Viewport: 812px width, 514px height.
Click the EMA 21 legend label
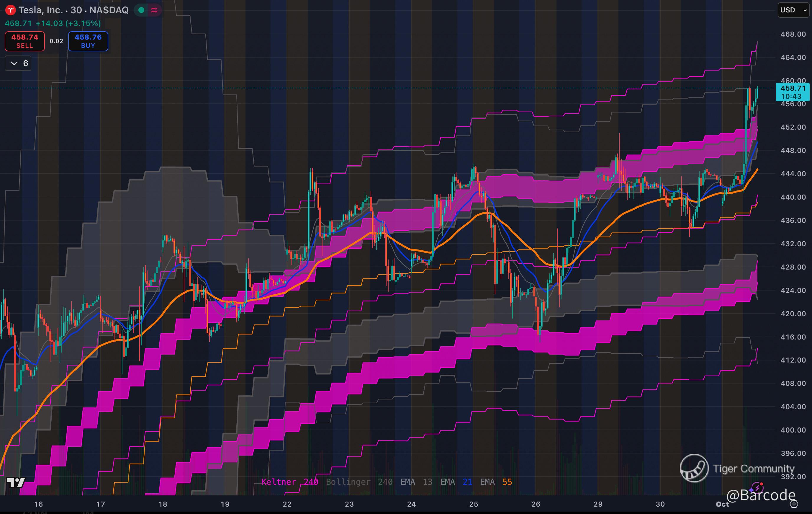(456, 482)
